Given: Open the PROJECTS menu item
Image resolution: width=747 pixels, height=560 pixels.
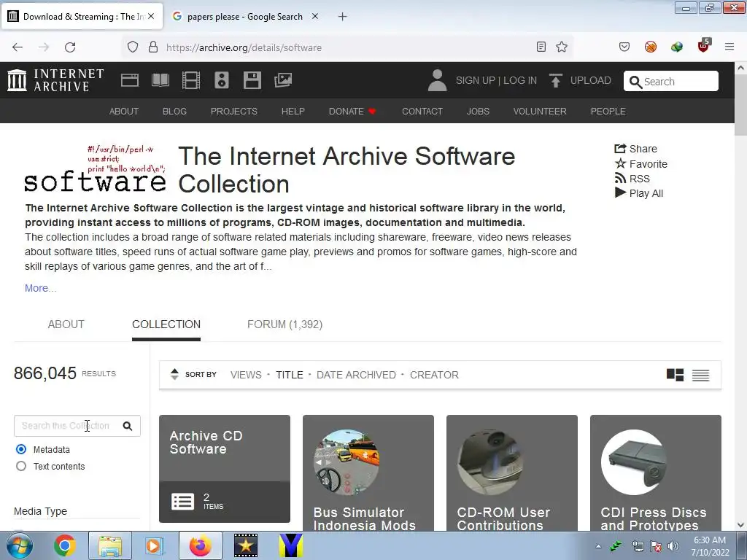Looking at the screenshot, I should tap(234, 111).
